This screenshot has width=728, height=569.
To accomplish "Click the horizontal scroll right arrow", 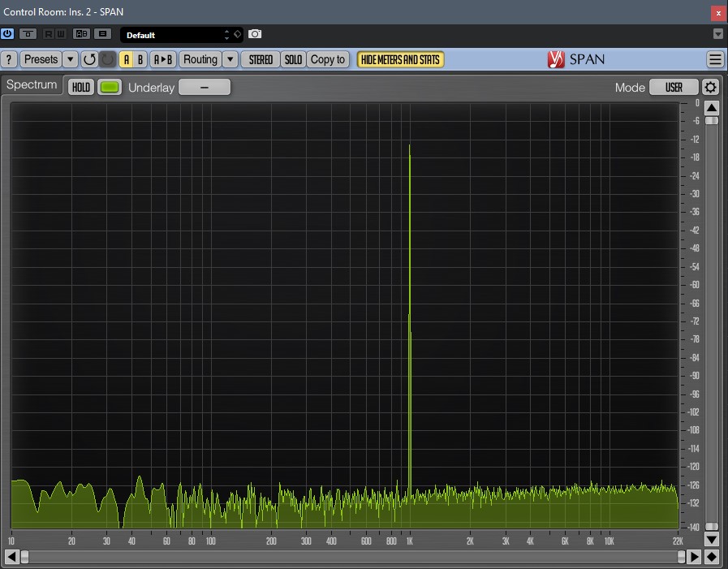I will [x=695, y=557].
